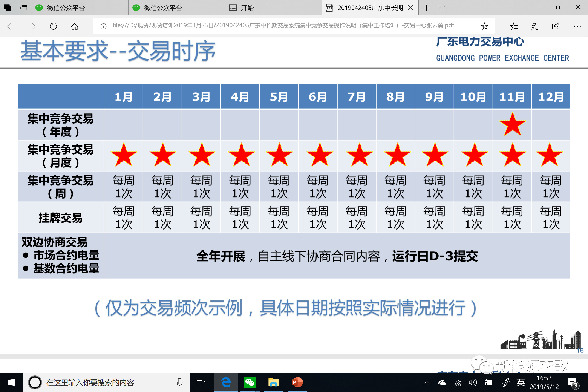Click the 1月 column header

(124, 96)
